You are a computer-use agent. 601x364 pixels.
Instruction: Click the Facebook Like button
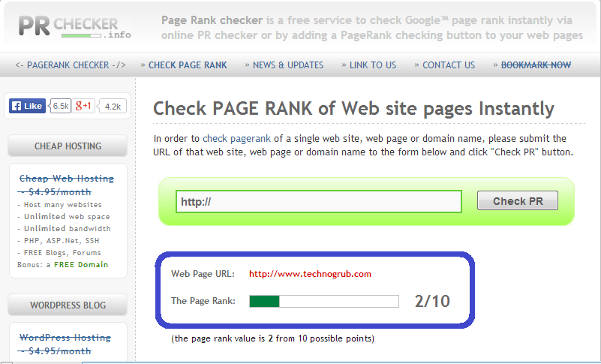(x=27, y=106)
